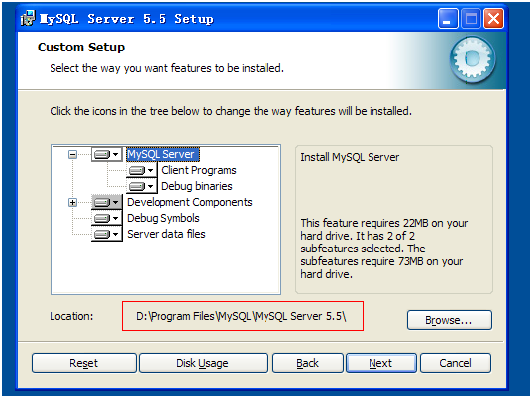Select the Client Programs tree item
The height and width of the screenshot is (398, 532).
pyautogui.click(x=199, y=170)
